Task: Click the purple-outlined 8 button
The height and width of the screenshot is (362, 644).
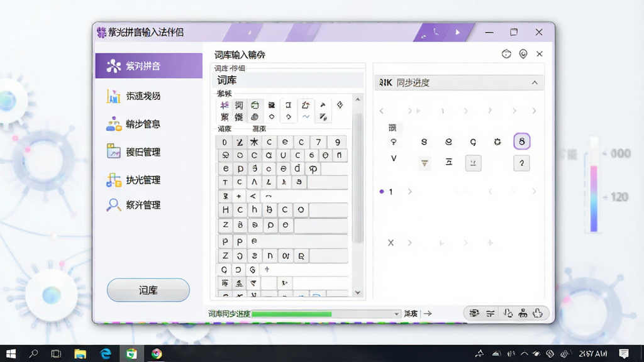Action: tap(522, 141)
